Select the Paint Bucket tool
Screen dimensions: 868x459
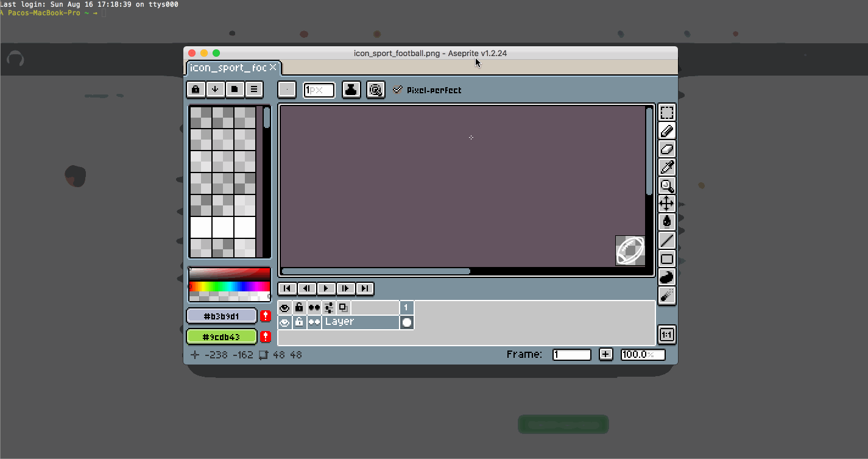(x=667, y=222)
